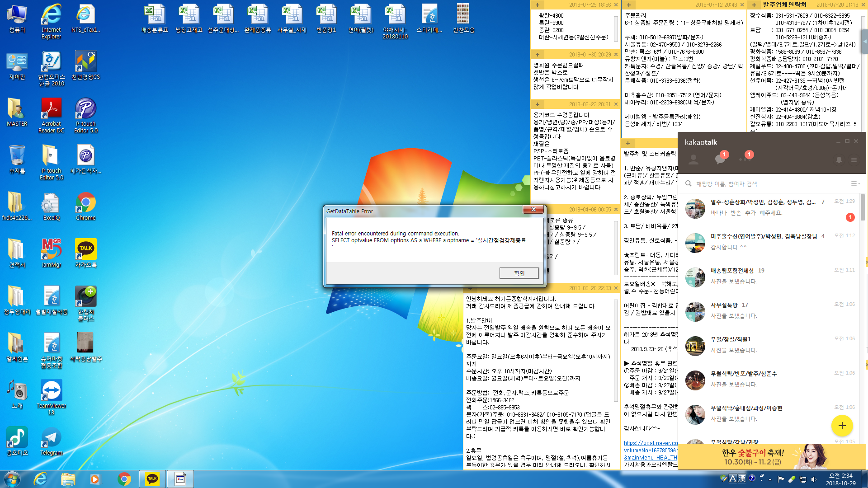Viewport: 868px width, 488px height.
Task: Open the 완제품종류 Excel file
Action: pos(258,19)
